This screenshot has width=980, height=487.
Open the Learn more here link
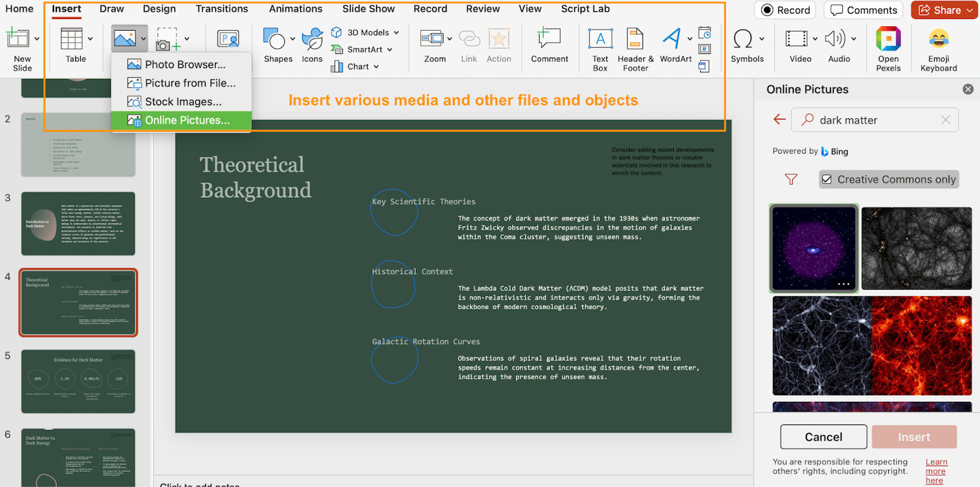935,471
